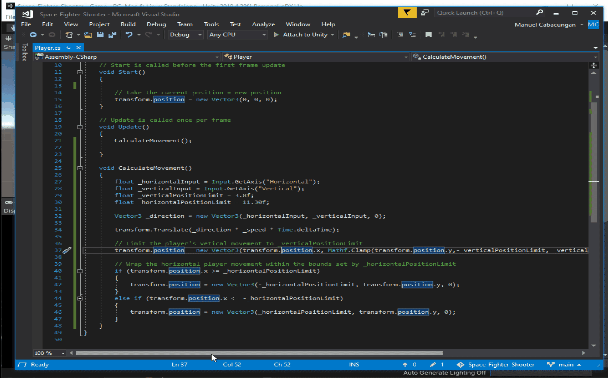Screen dimensions: 608x378
Task: Click the Quick Launch search magnifier icon
Action: pos(539,13)
